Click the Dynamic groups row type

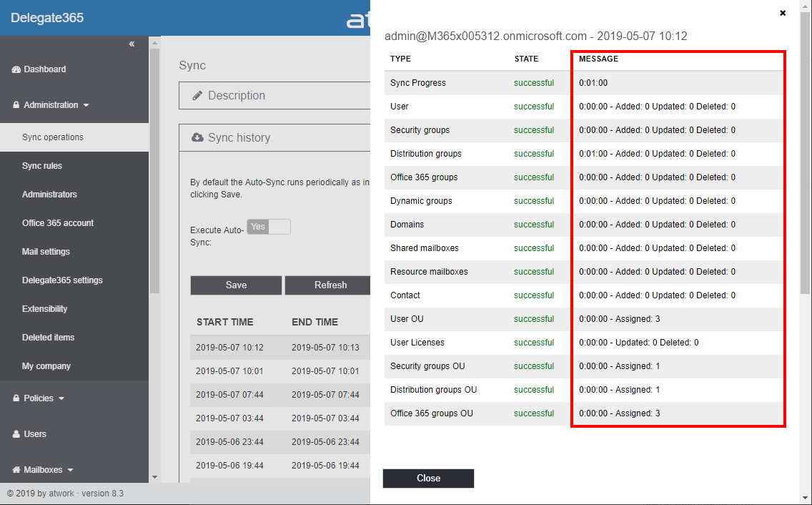(x=421, y=201)
